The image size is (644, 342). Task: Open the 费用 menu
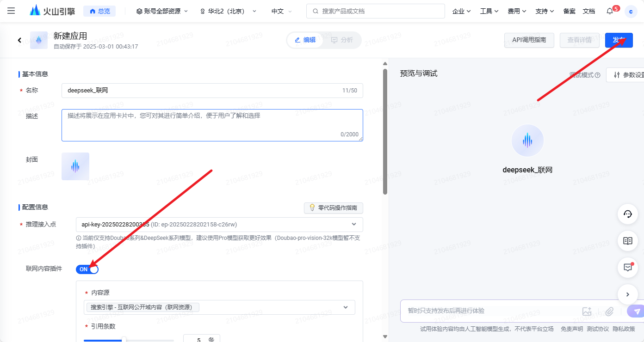click(x=517, y=11)
